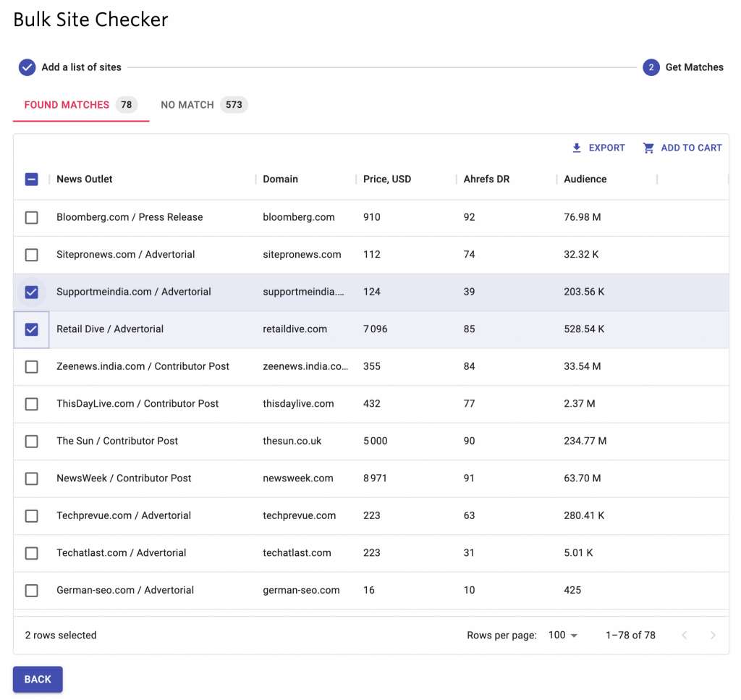Click the step 2 circle icon

click(651, 67)
